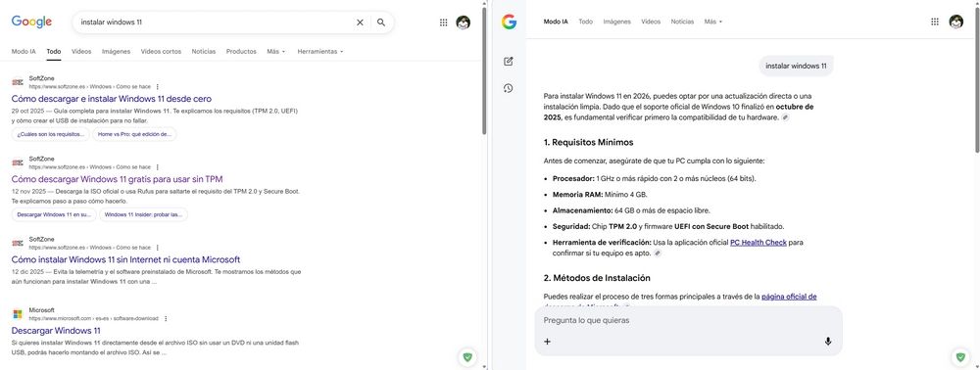The height and width of the screenshot is (370, 980).
Task: Click the SoftZone favicon of the first result
Action: [x=18, y=82]
